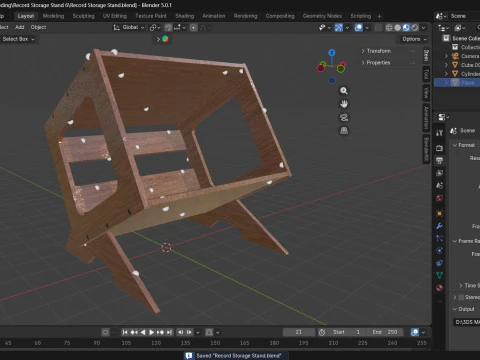Expand the Camera item in outliner
Viewport: 480px width, 360px height.
[446, 56]
